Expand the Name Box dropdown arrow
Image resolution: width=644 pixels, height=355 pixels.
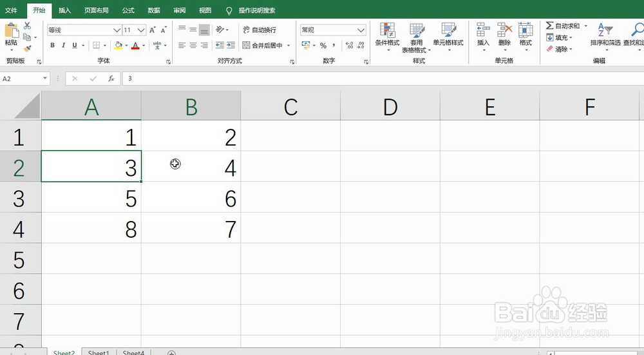click(x=45, y=79)
